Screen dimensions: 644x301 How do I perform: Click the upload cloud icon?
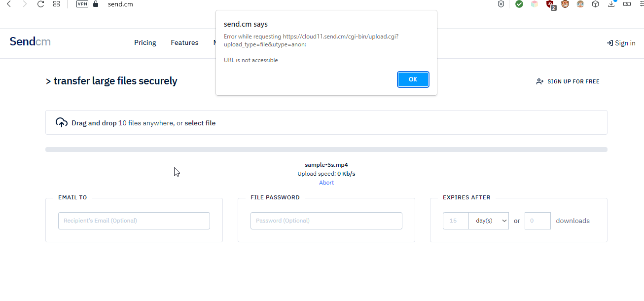pyautogui.click(x=61, y=122)
